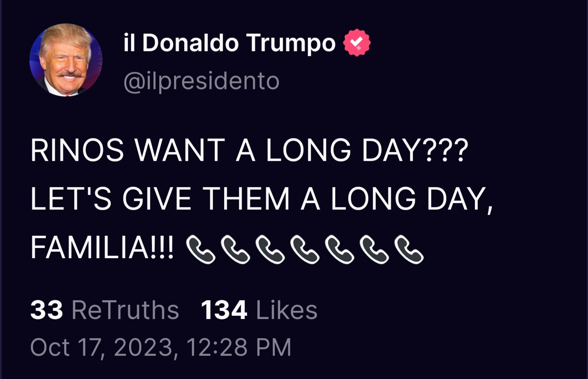Image resolution: width=588 pixels, height=379 pixels.
Task: Click the second telephone emoji
Action: [235, 249]
